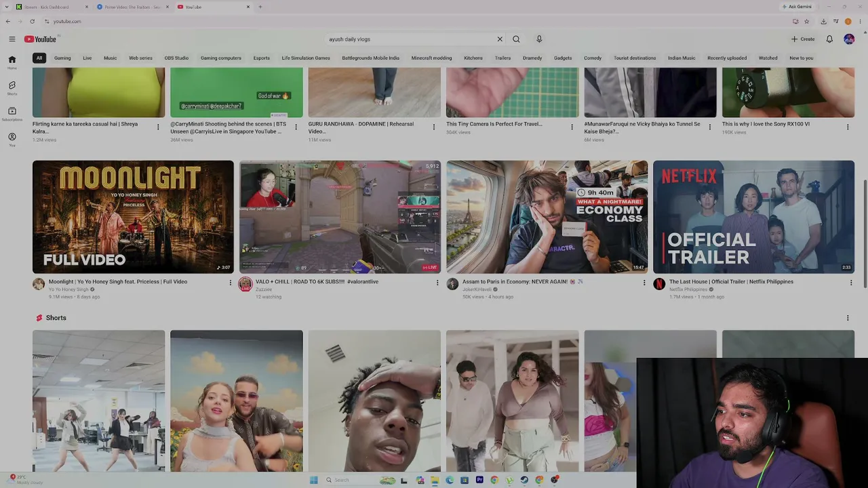Screen dimensions: 868x488
Task: Open options for This Tiny Camera short
Action: 572,127
